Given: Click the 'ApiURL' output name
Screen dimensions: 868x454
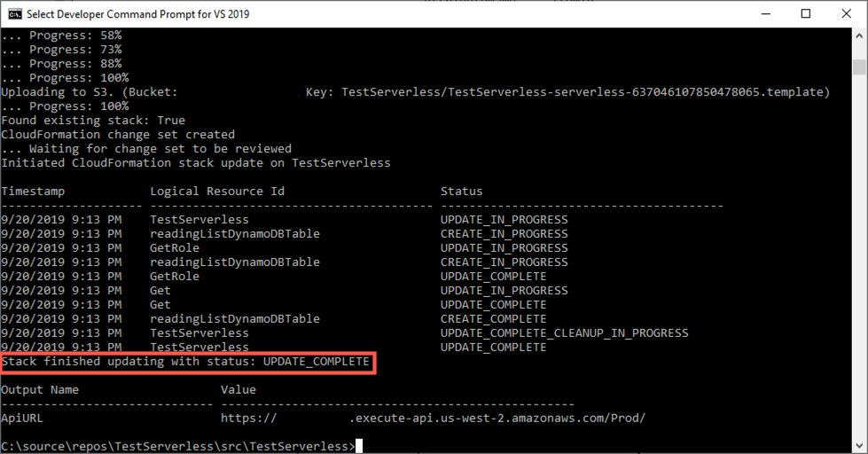Looking at the screenshot, I should 22,418.
